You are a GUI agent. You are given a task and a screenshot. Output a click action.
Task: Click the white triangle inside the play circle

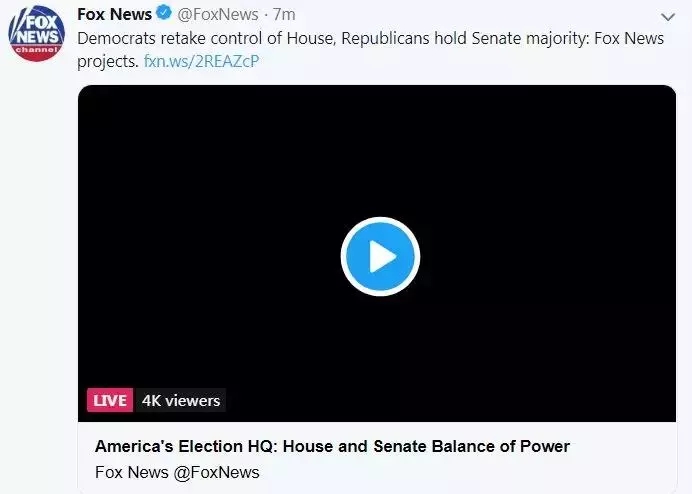[382, 256]
